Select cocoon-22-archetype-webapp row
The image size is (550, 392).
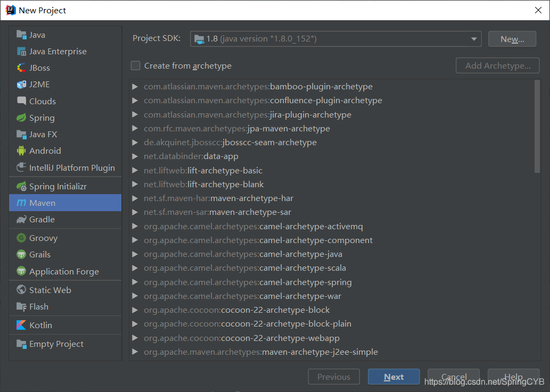[332, 338]
